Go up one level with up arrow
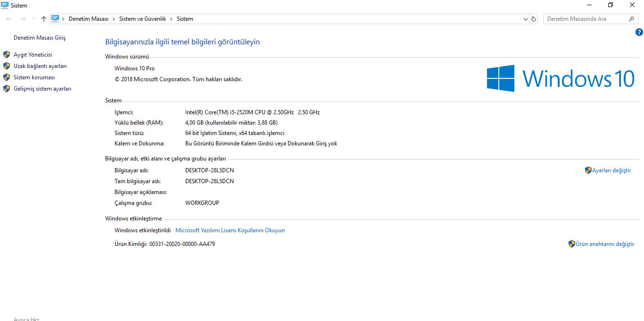The height and width of the screenshot is (321, 644). (x=44, y=19)
